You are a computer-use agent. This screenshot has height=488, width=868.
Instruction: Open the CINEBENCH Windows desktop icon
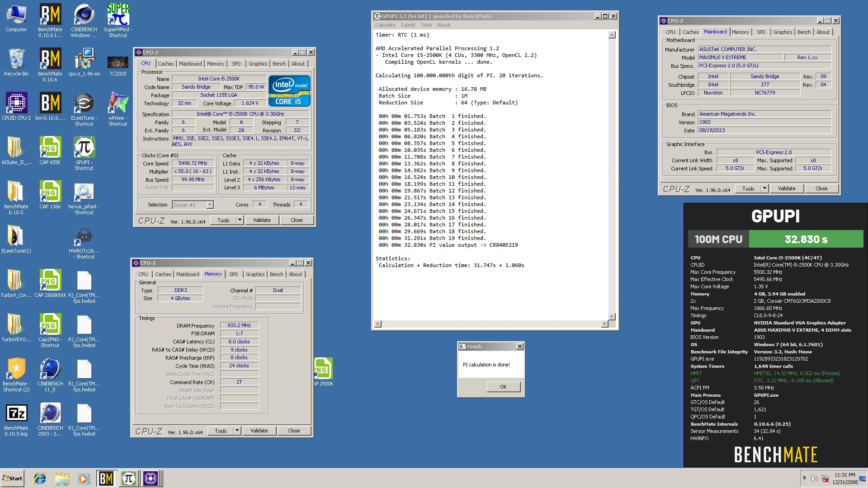pyautogui.click(x=84, y=20)
